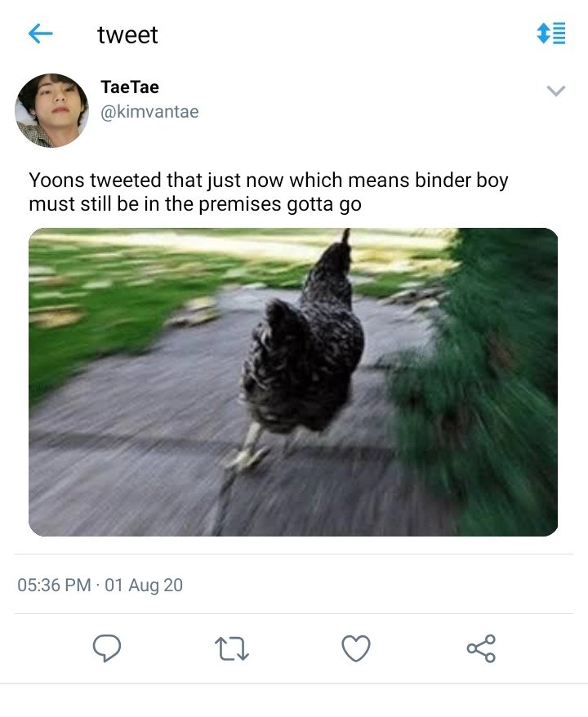Open the TaeTae display name
The height and width of the screenshot is (717, 588).
(x=130, y=87)
